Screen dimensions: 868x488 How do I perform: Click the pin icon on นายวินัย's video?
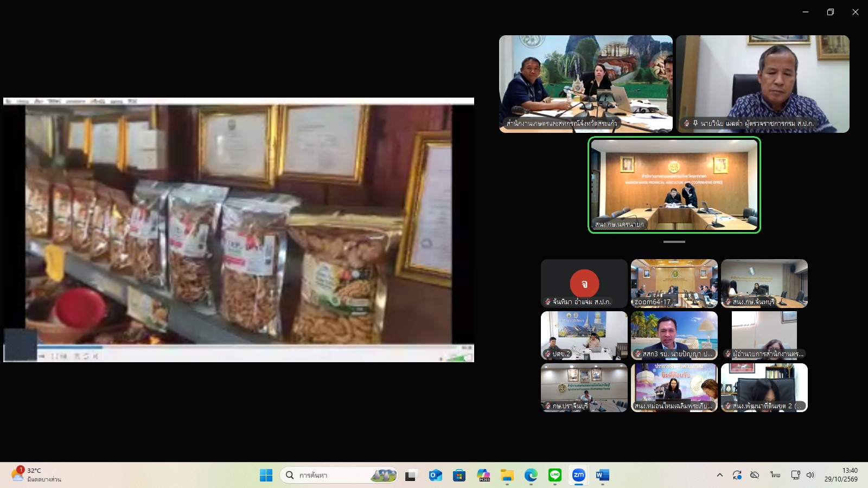[695, 124]
